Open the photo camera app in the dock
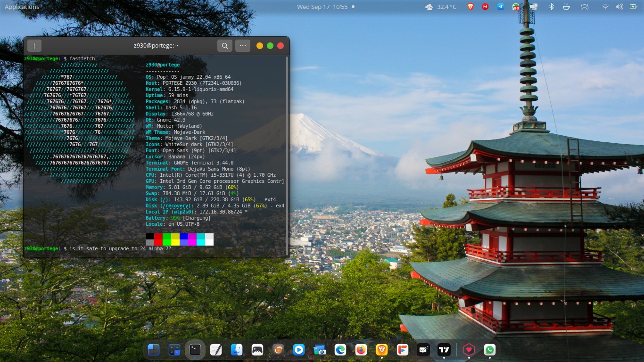The height and width of the screenshot is (362, 644). click(x=319, y=350)
